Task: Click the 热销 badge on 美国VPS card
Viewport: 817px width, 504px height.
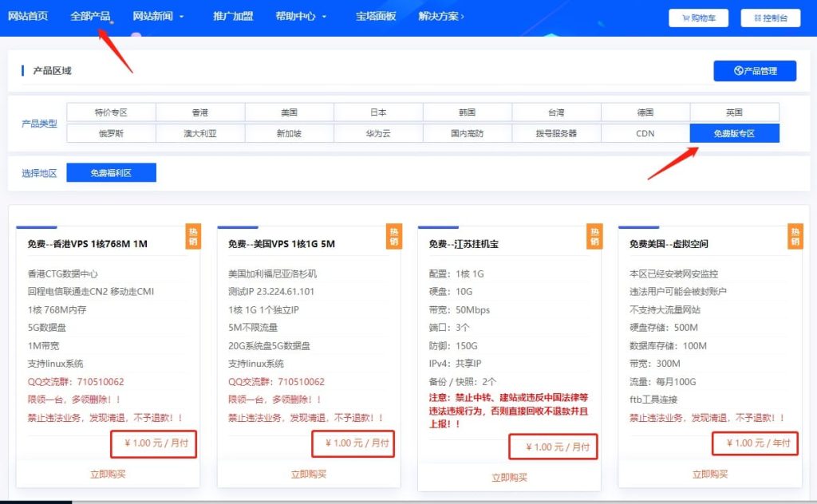Action: point(393,236)
